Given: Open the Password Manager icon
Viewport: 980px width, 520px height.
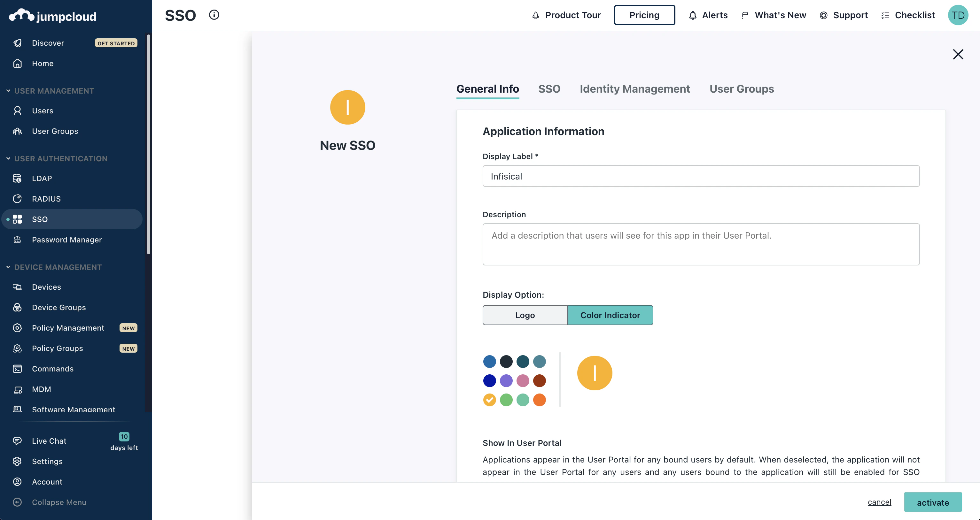Looking at the screenshot, I should [x=18, y=240].
